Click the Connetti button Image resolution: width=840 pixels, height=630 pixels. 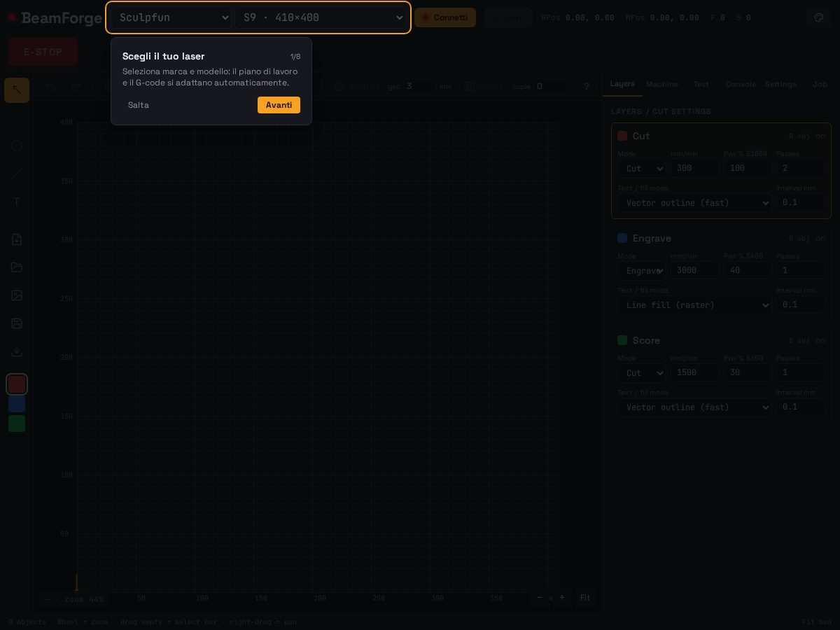click(x=445, y=17)
